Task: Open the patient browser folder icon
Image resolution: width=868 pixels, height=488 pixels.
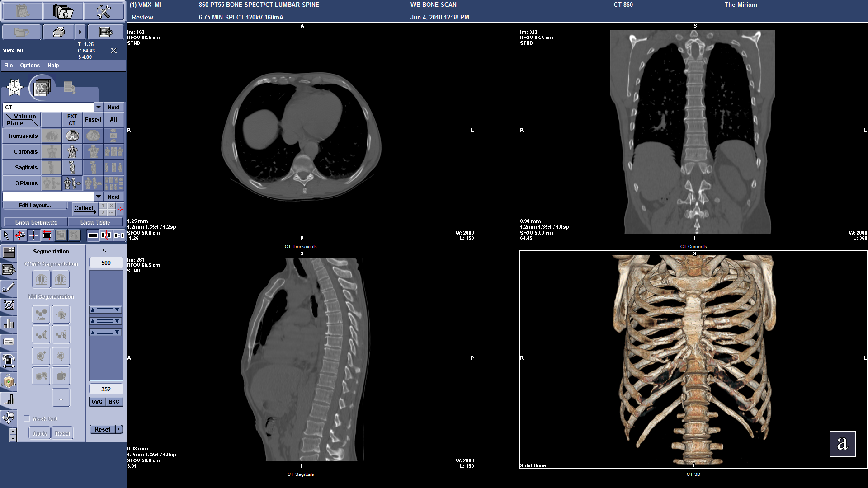Action: (63, 11)
